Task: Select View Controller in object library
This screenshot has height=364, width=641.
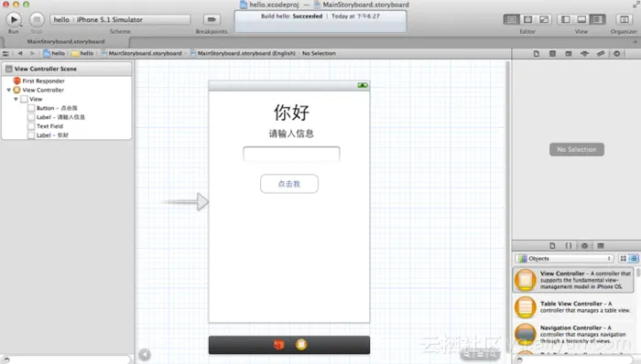Action: coord(573,280)
